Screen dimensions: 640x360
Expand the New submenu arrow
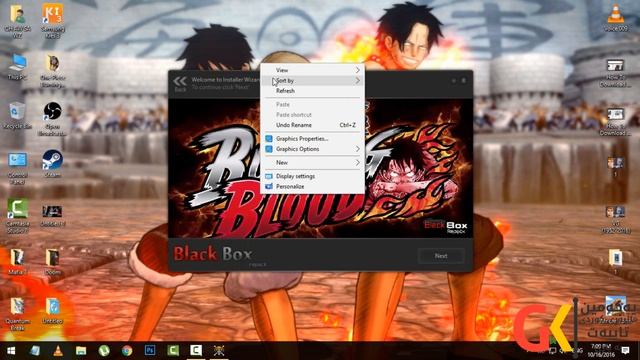[x=358, y=162]
